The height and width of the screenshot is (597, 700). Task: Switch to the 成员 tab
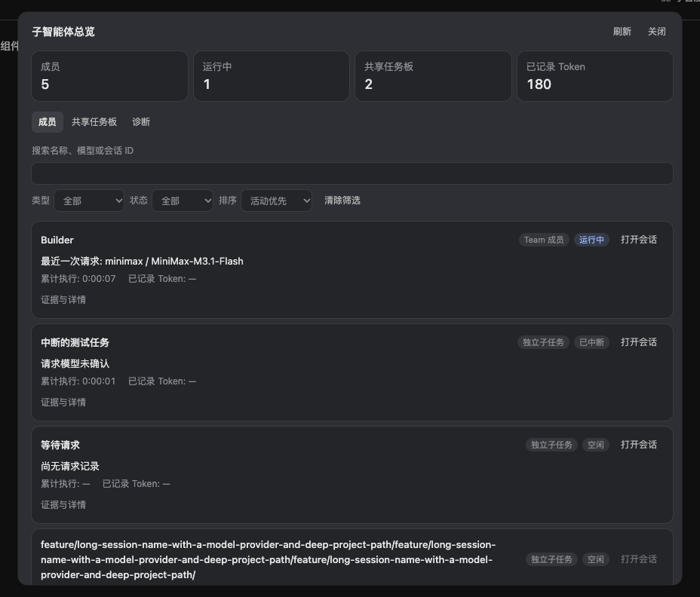(x=48, y=122)
